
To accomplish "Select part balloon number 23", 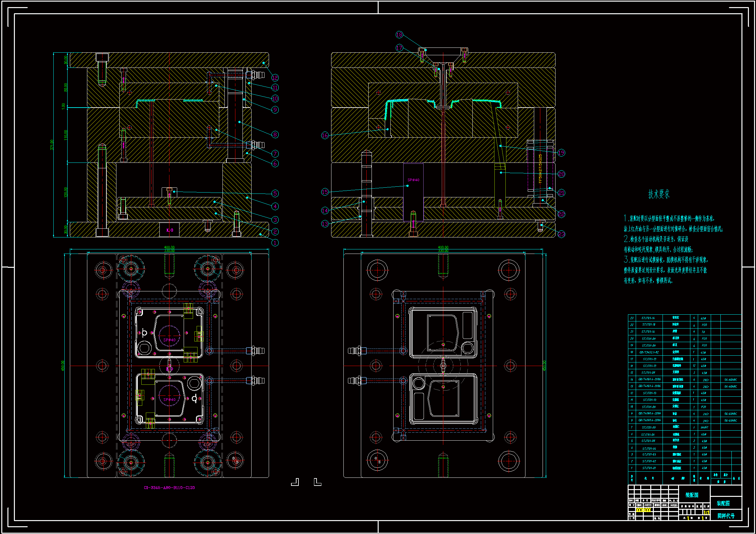I will pyautogui.click(x=561, y=234).
